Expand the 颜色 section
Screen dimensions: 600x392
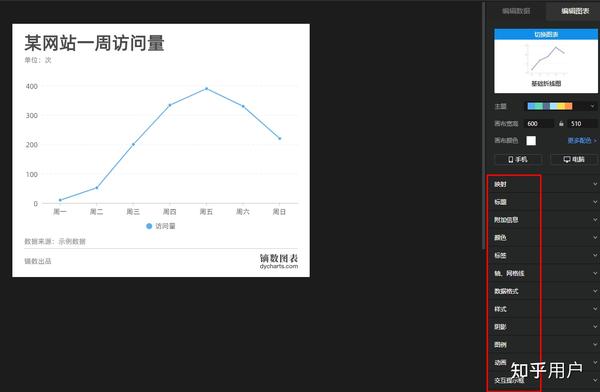point(544,238)
